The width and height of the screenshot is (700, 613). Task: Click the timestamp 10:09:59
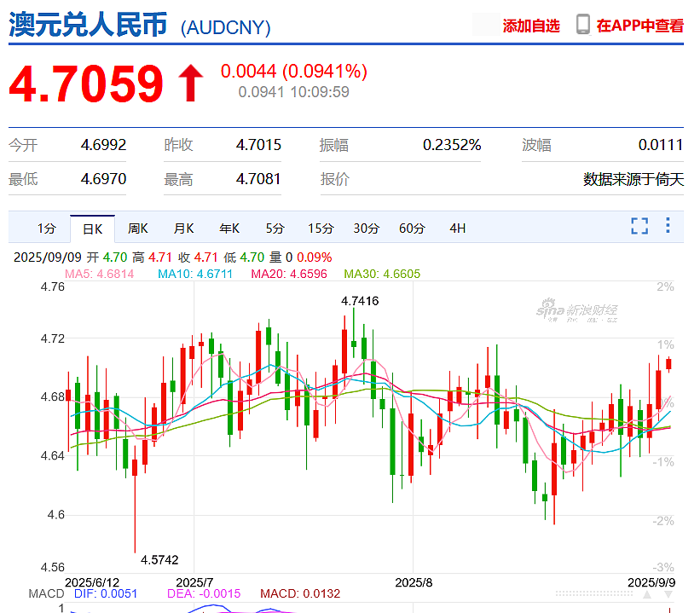pyautogui.click(x=320, y=92)
